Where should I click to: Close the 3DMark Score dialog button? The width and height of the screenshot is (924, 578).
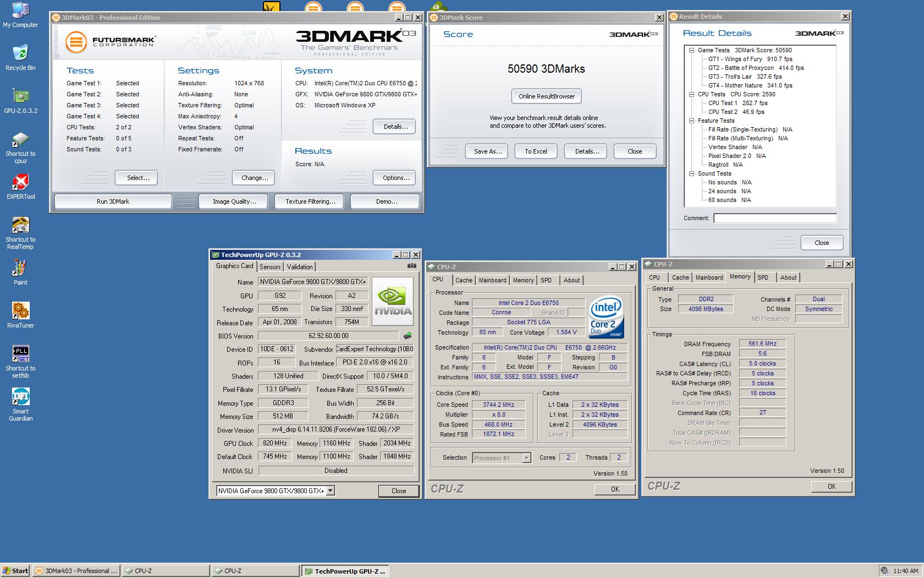pyautogui.click(x=635, y=151)
